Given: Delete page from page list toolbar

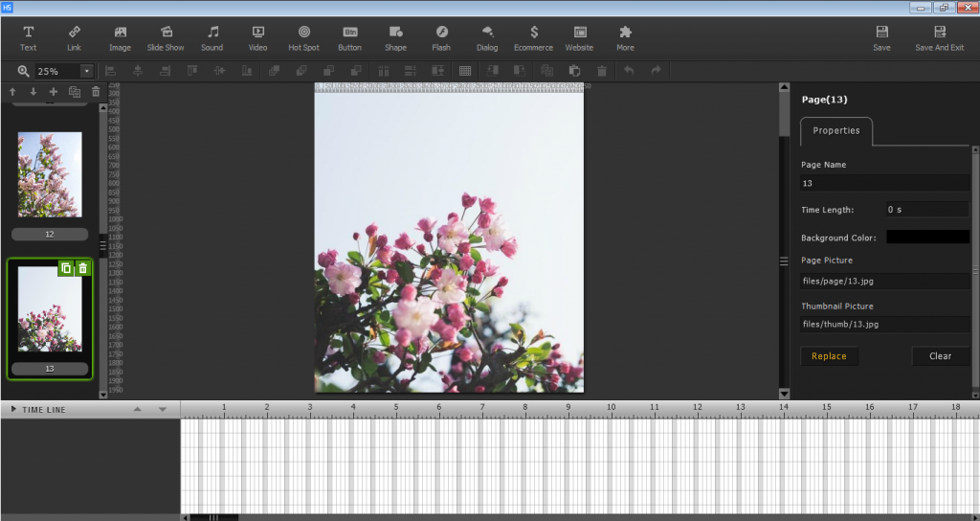Looking at the screenshot, I should pyautogui.click(x=96, y=92).
